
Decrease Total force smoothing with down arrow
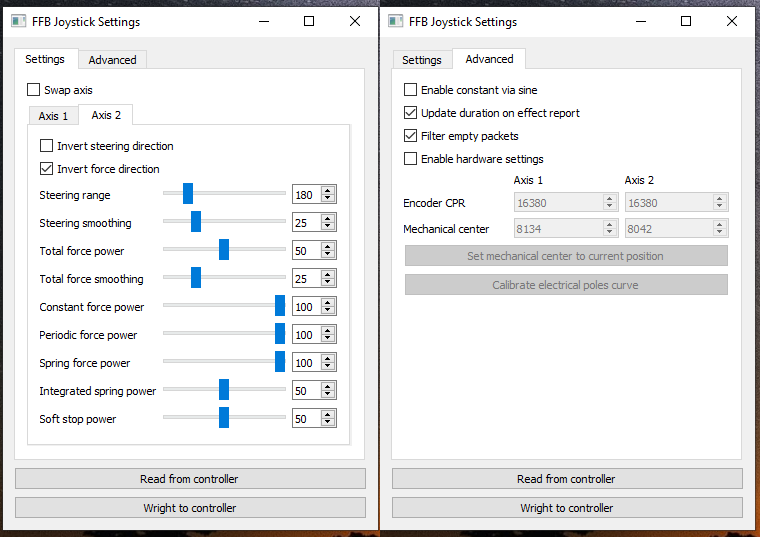pos(328,283)
